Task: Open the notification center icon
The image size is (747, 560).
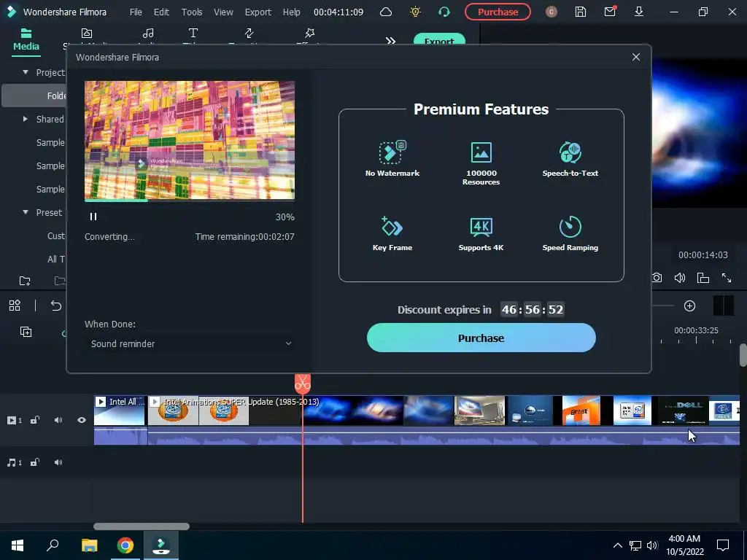Action: (x=723, y=545)
